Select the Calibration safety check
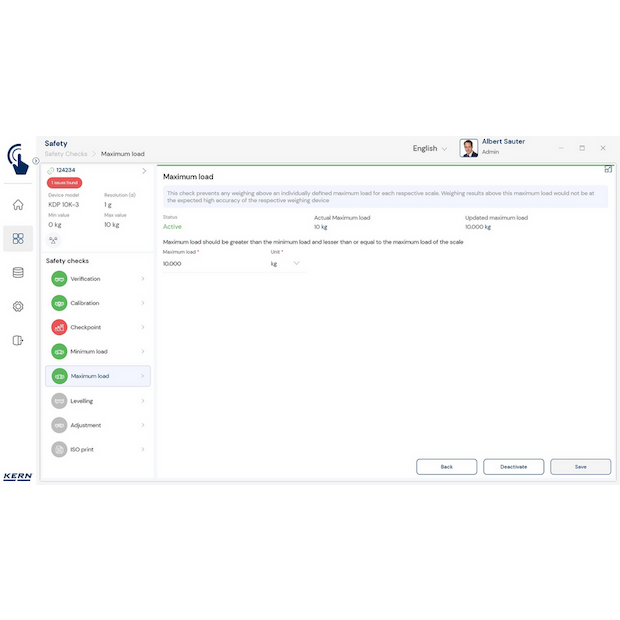The width and height of the screenshot is (620, 620). [98, 303]
